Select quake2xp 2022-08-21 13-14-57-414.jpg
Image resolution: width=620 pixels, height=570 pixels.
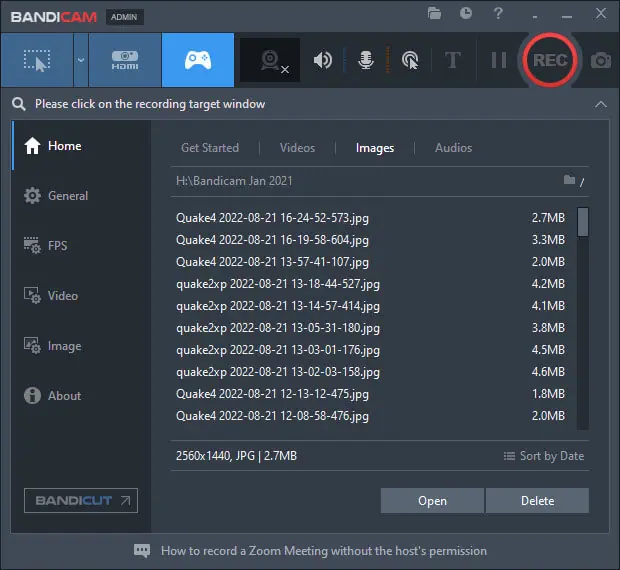click(x=371, y=306)
